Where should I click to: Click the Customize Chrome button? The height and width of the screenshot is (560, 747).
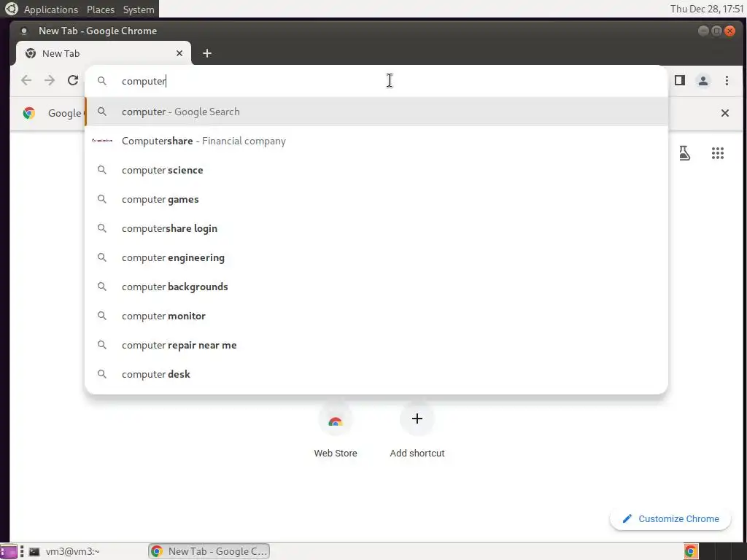coord(670,518)
